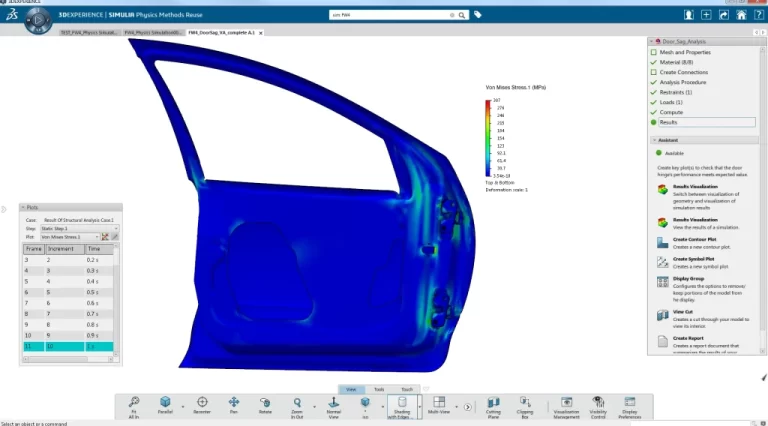Activate the Rotate view tool
This screenshot has height=426, width=768.
coord(265,405)
